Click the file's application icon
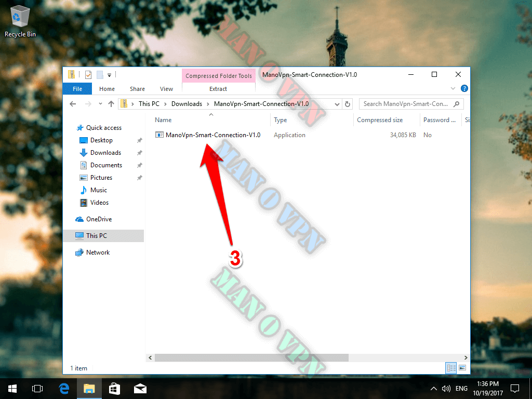532x399 pixels. (x=159, y=135)
